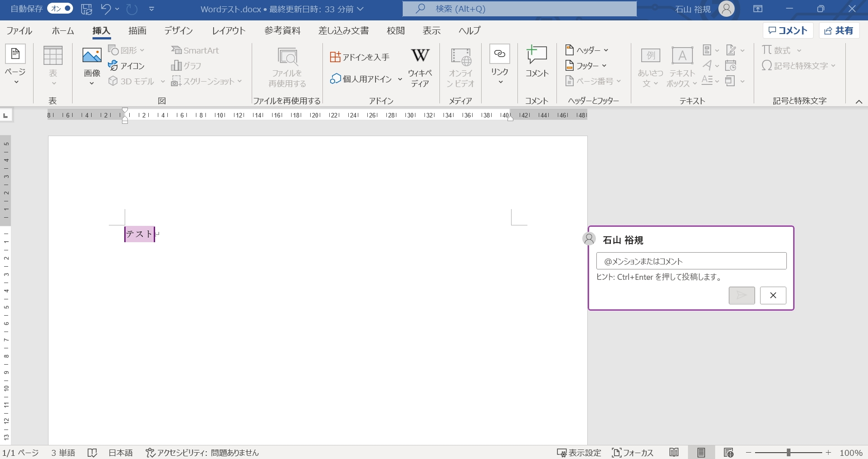Undo the last action

coord(106,9)
